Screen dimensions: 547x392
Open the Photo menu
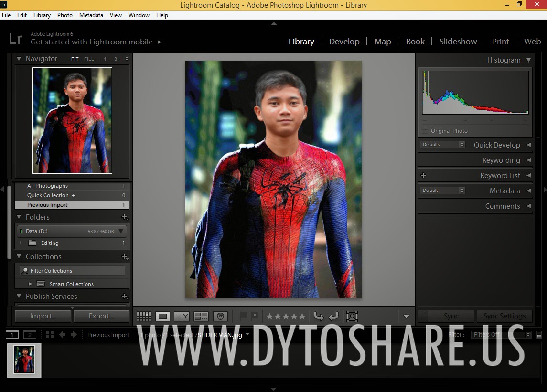tap(65, 15)
